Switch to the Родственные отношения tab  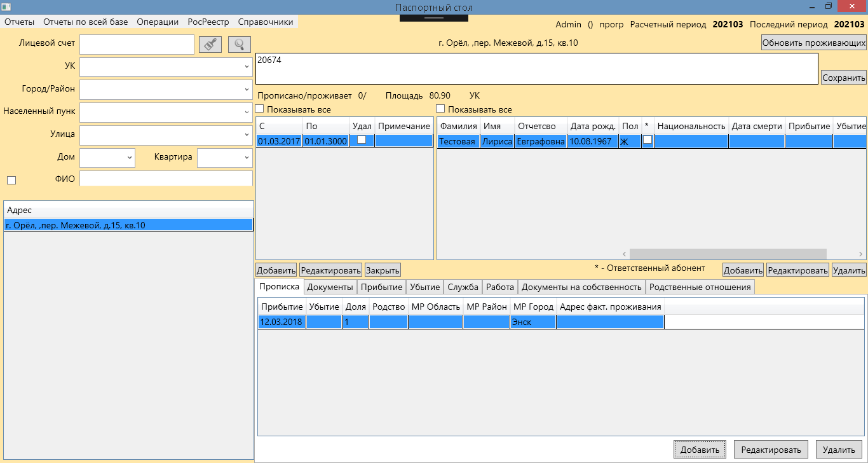click(700, 287)
